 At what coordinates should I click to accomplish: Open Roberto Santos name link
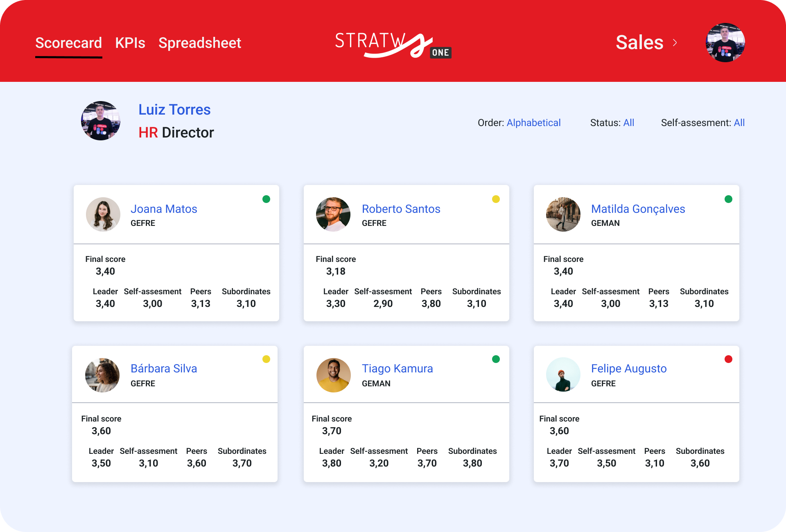click(x=401, y=209)
